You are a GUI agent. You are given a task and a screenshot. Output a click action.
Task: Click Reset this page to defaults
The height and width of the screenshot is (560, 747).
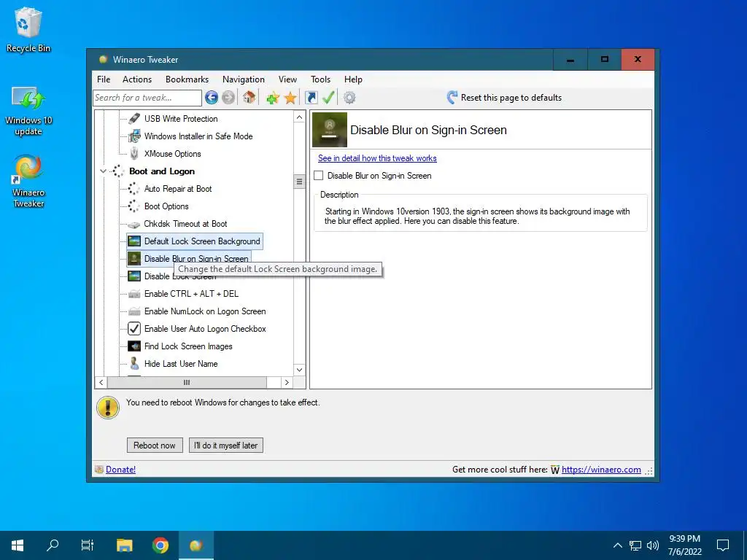[x=504, y=98]
